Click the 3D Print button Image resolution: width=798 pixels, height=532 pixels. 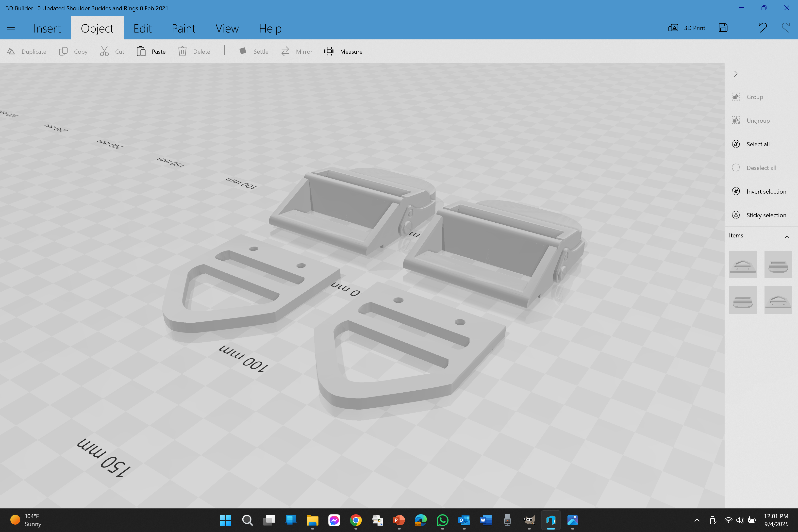687,28
